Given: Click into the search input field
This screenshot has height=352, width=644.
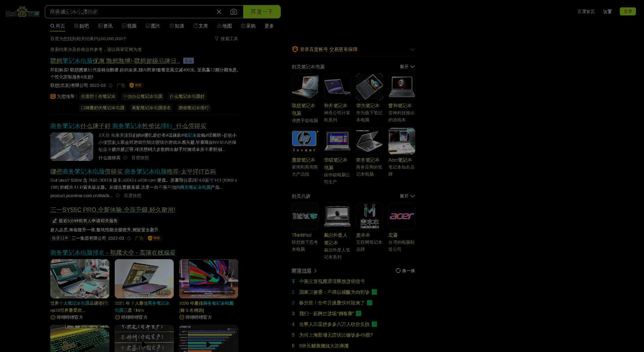Looking at the screenshot, I should pyautogui.click(x=131, y=12).
